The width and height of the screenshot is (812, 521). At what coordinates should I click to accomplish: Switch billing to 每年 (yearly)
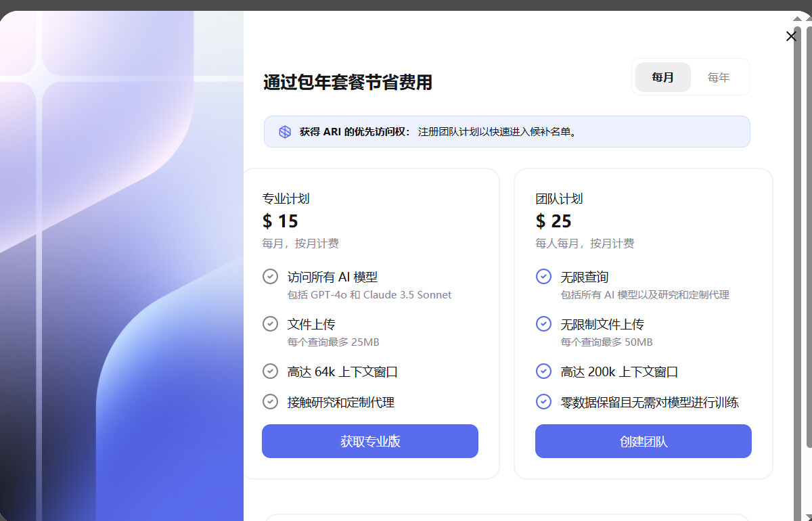point(719,77)
